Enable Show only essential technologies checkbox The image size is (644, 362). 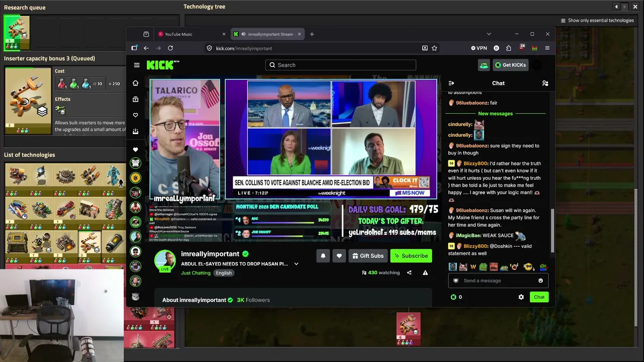(563, 21)
